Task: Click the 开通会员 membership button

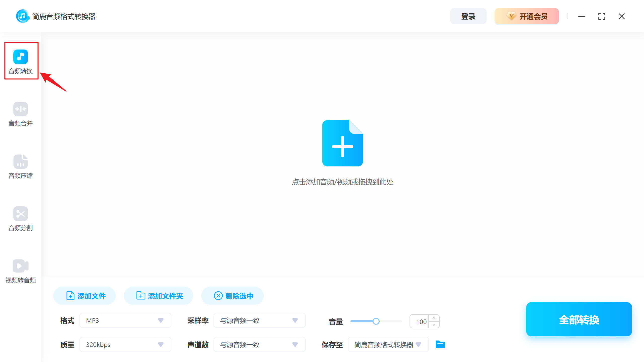Action: [x=527, y=16]
